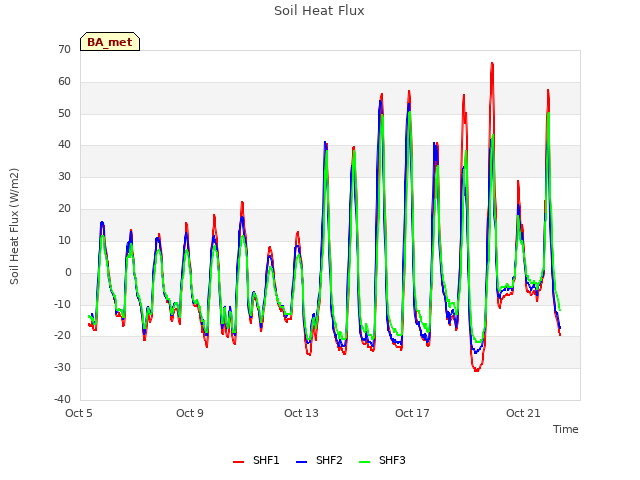Screen dimensions: 640x480
Task: Click the Oct 9 x-axis tick label
Action: (190, 413)
